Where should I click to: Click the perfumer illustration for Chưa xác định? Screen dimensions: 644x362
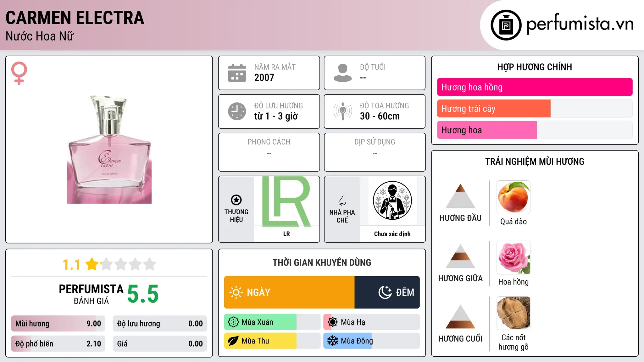(x=392, y=200)
